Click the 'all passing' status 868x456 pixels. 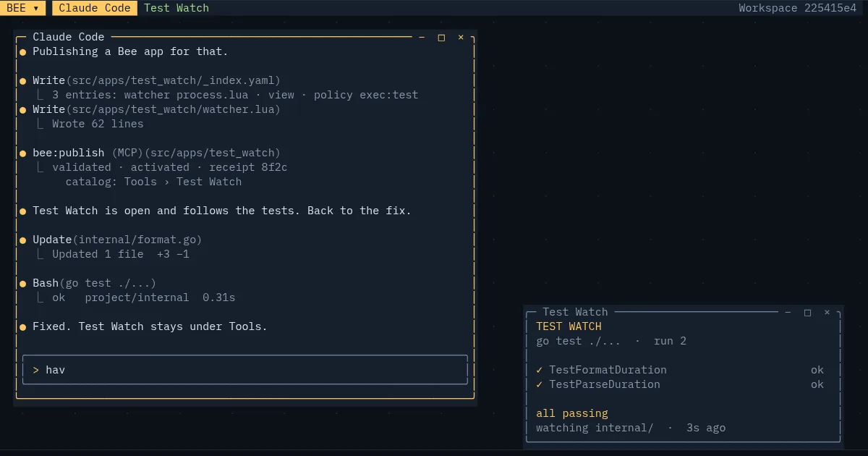(x=572, y=413)
